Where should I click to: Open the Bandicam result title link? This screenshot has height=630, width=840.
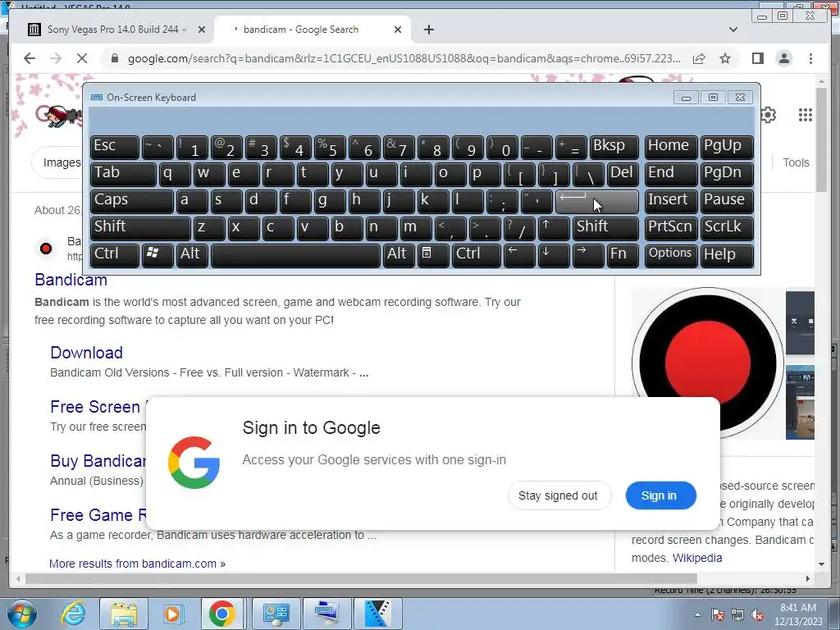(71, 280)
